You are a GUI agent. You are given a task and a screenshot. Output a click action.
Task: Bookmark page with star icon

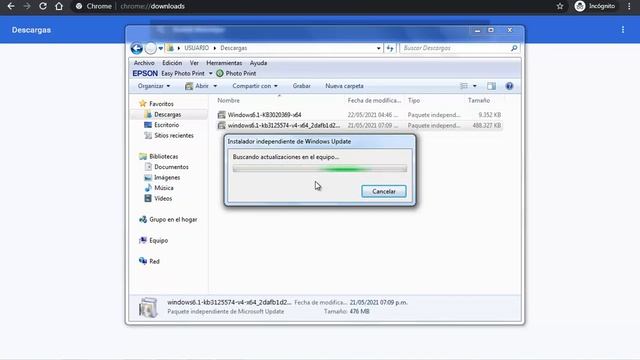(x=560, y=6)
